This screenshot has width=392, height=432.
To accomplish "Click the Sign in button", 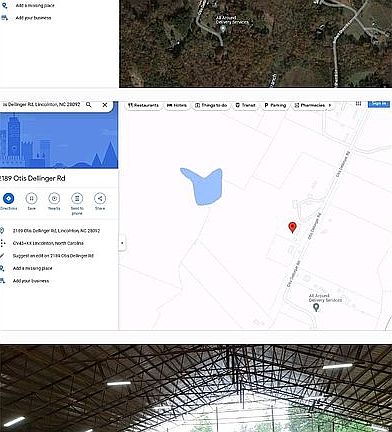I will coord(379,104).
